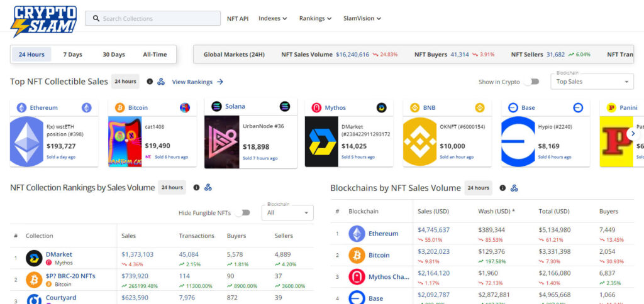
Task: Open the Bitcoin link in the blockchains table
Action: click(x=379, y=255)
